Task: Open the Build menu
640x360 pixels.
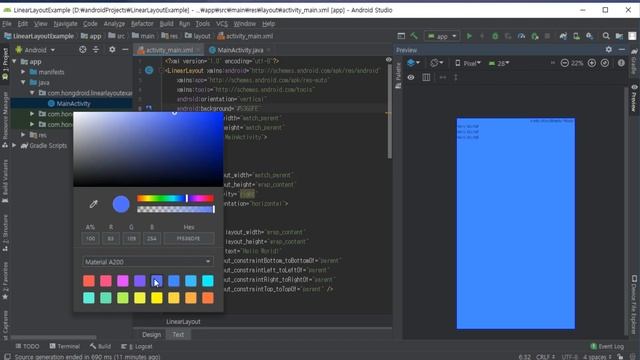Action: [166, 24]
